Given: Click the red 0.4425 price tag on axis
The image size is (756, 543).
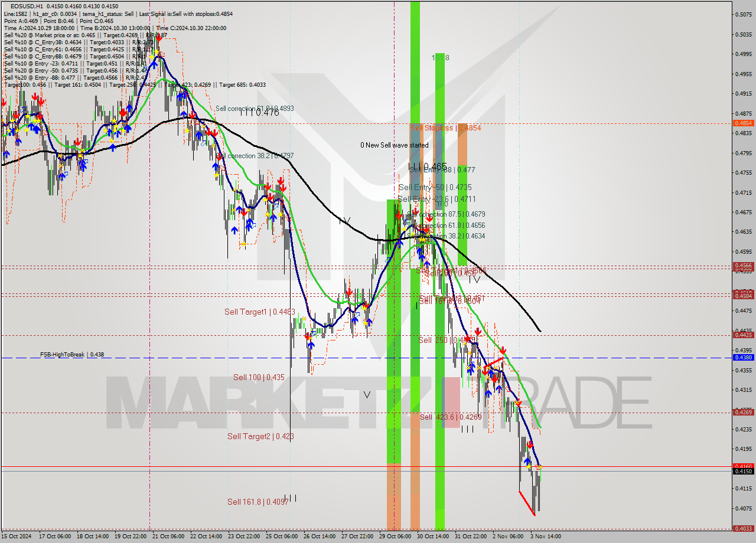Looking at the screenshot, I should (x=743, y=335).
